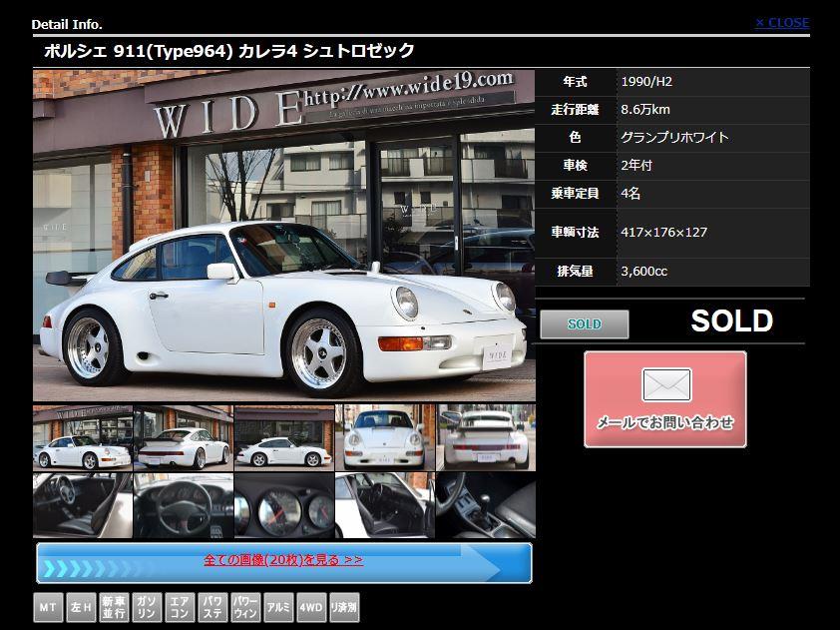
Task: Select the open door interior thumbnail
Action: tap(385, 505)
